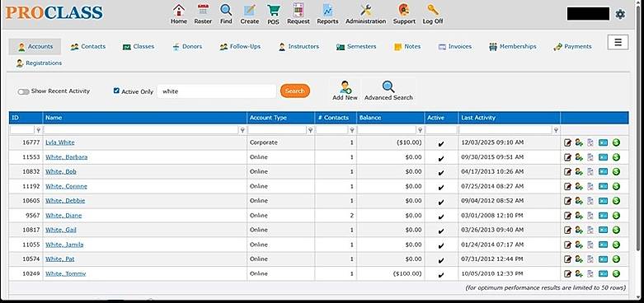The image size is (644, 303).
Task: Open the Balance column filter icon
Action: tap(421, 130)
